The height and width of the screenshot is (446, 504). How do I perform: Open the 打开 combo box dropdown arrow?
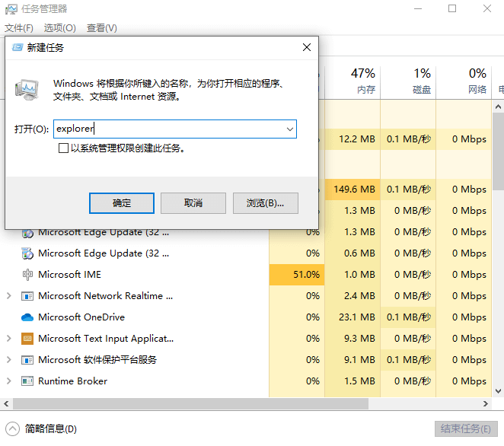tap(289, 129)
